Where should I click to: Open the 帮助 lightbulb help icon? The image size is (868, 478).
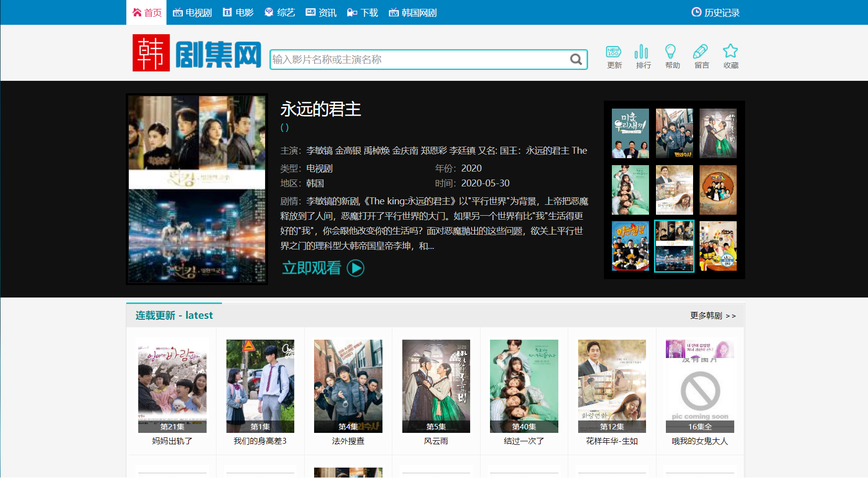pos(672,57)
